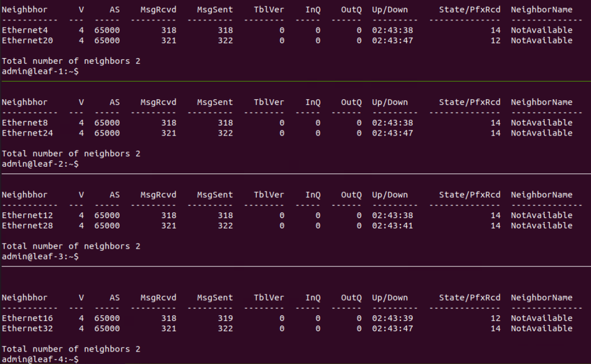Click Up/Down value 02:43:47 in Ethernet20 row
The height and width of the screenshot is (364, 591).
click(x=392, y=41)
